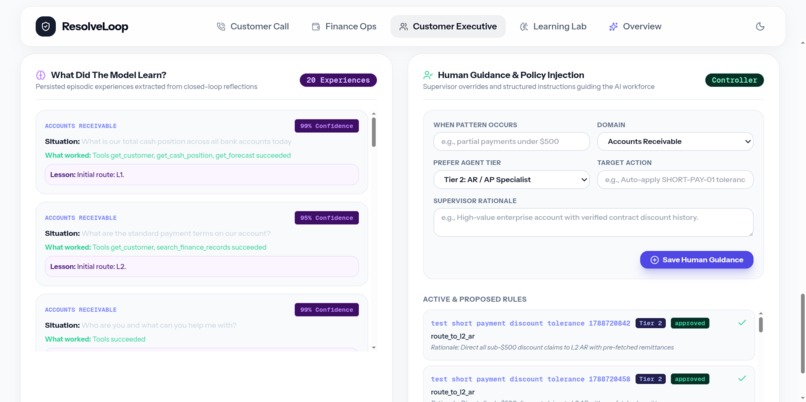Open the Customer Call tab
The width and height of the screenshot is (806, 402).
253,27
